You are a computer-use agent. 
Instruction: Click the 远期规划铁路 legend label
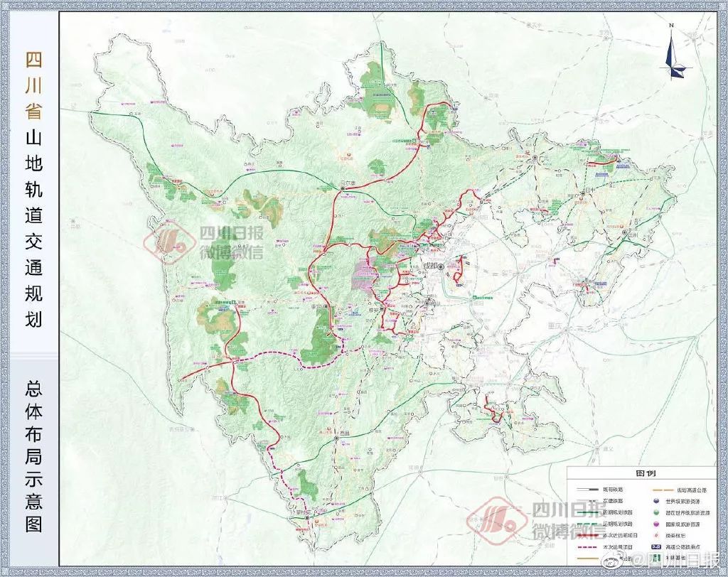(617, 524)
